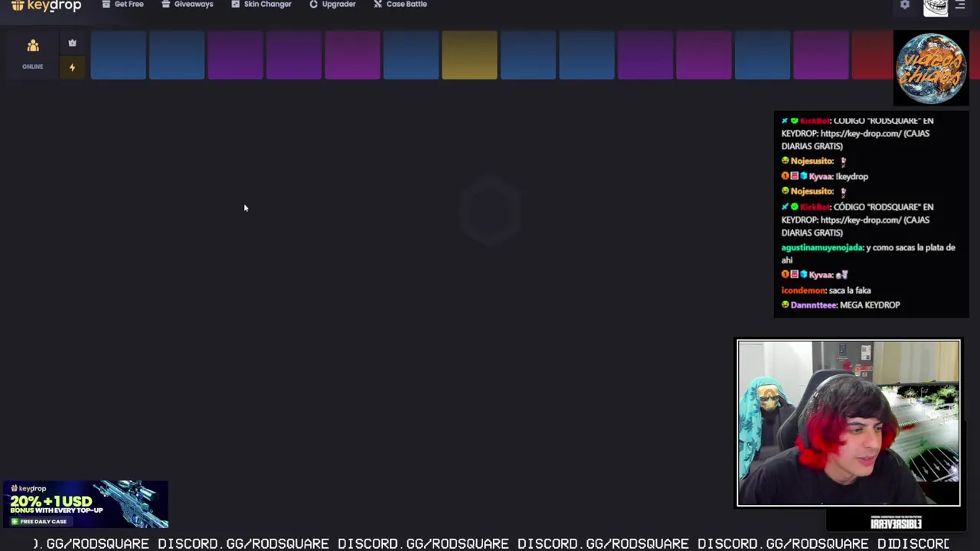Screen dimensions: 980x551
Task: Click the 'videos chidos' globe overlay
Action: 931,68
